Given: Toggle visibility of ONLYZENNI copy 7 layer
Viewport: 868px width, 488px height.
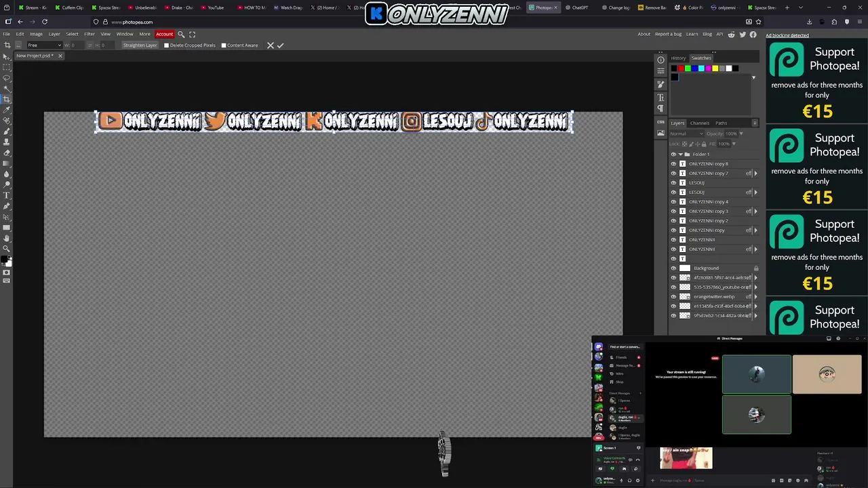Looking at the screenshot, I should (x=673, y=173).
